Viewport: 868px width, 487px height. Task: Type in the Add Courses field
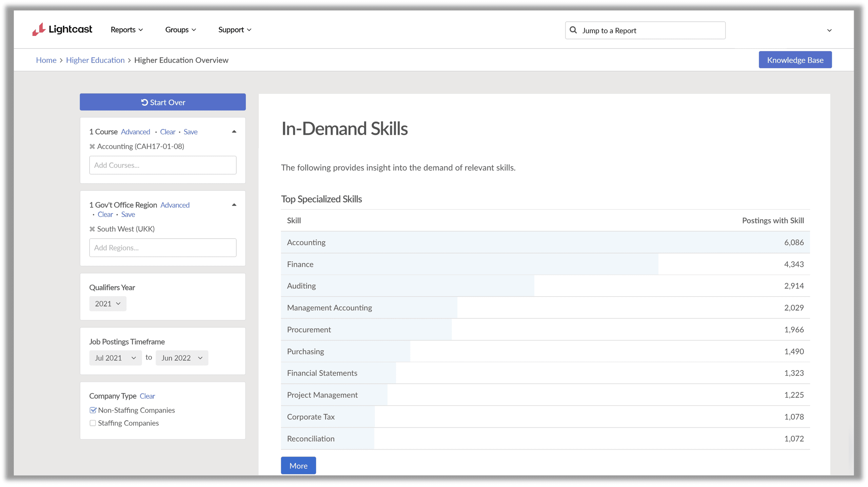163,165
